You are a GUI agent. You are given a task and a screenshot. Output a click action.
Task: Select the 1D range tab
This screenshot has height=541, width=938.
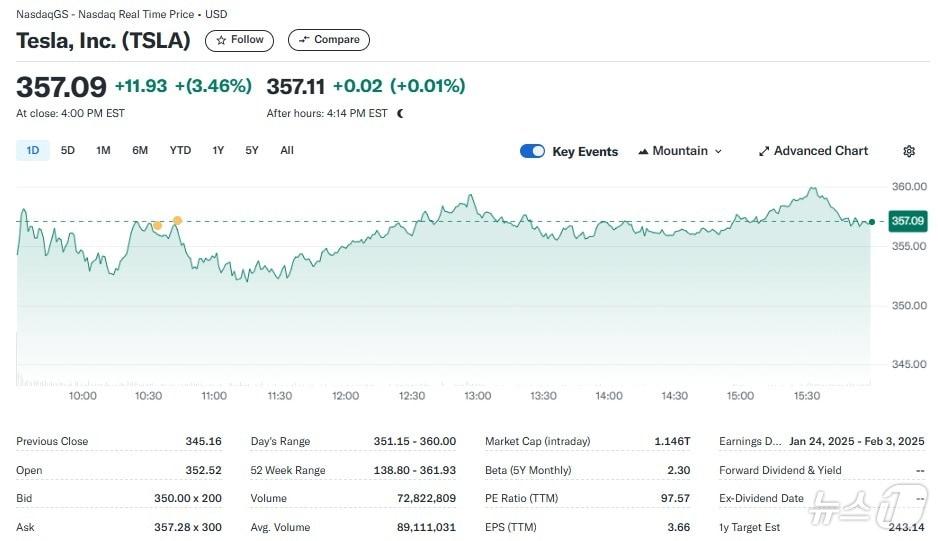coord(33,150)
